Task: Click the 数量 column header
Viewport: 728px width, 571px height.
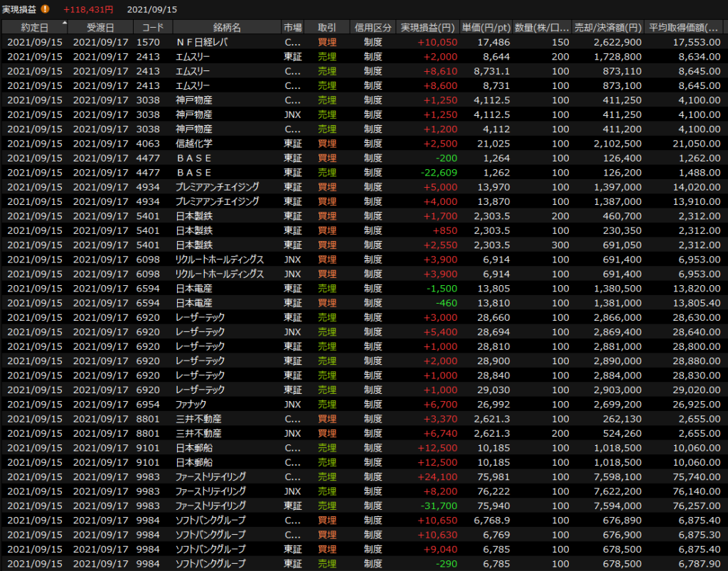Action: coord(542,28)
